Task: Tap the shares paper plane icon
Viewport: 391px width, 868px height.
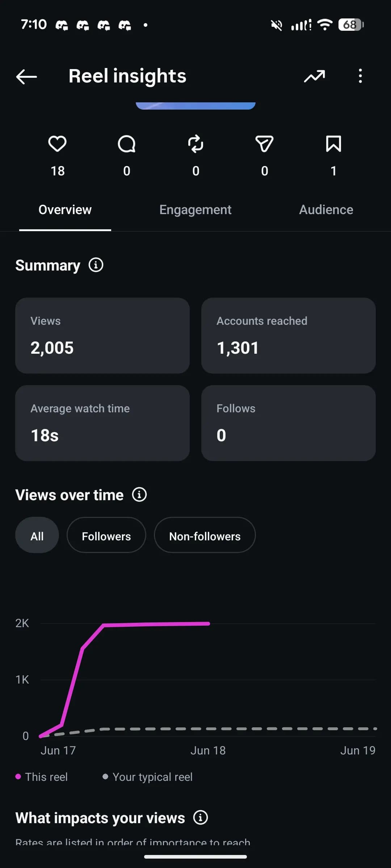Action: [x=265, y=144]
